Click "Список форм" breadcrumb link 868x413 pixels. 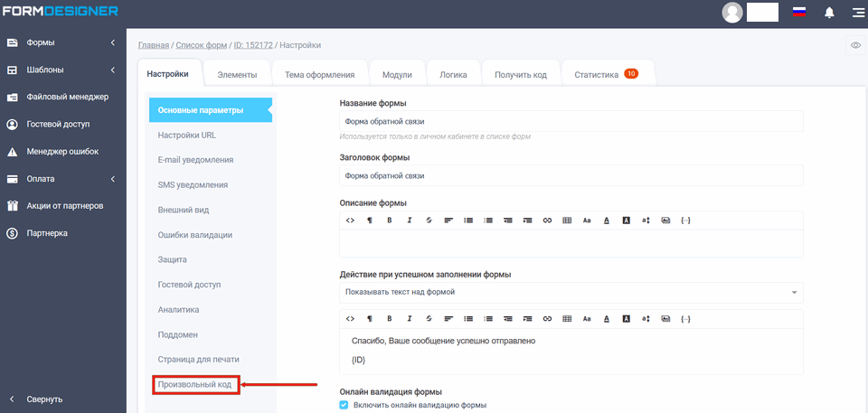pos(200,45)
